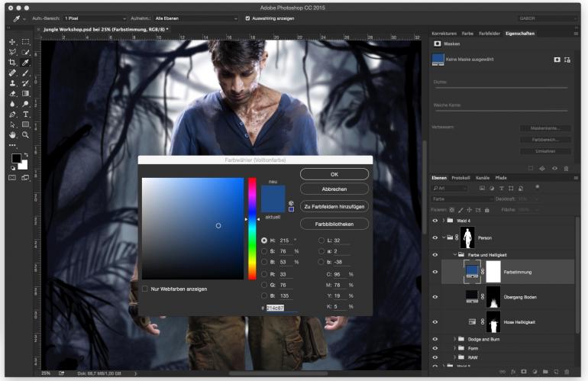The width and height of the screenshot is (588, 381).
Task: Select the Type tool
Action: click(x=25, y=114)
